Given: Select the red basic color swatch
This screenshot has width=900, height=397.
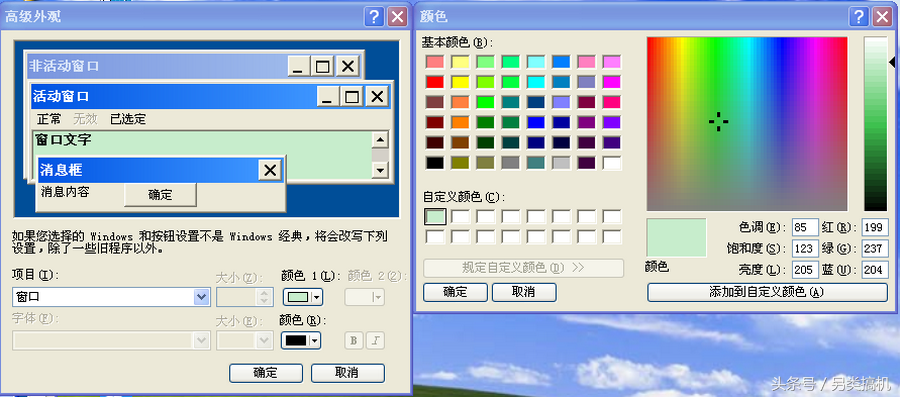Looking at the screenshot, I should pos(435,82).
